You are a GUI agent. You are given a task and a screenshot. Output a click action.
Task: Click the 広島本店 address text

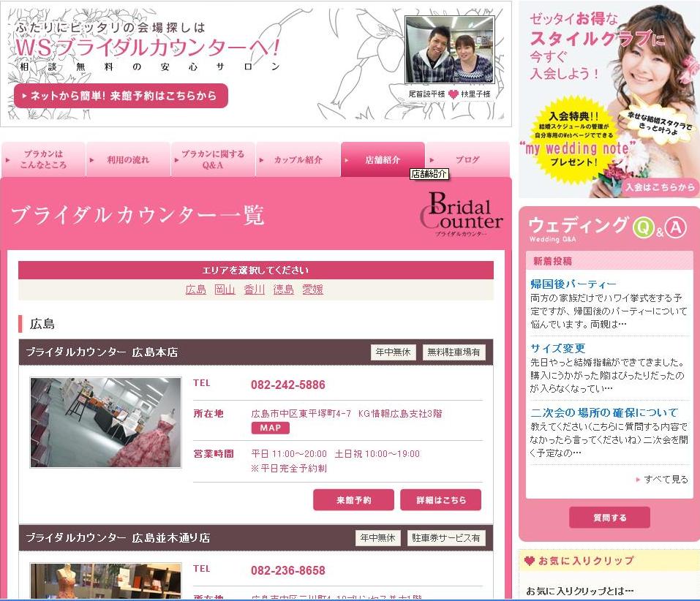pos(347,414)
